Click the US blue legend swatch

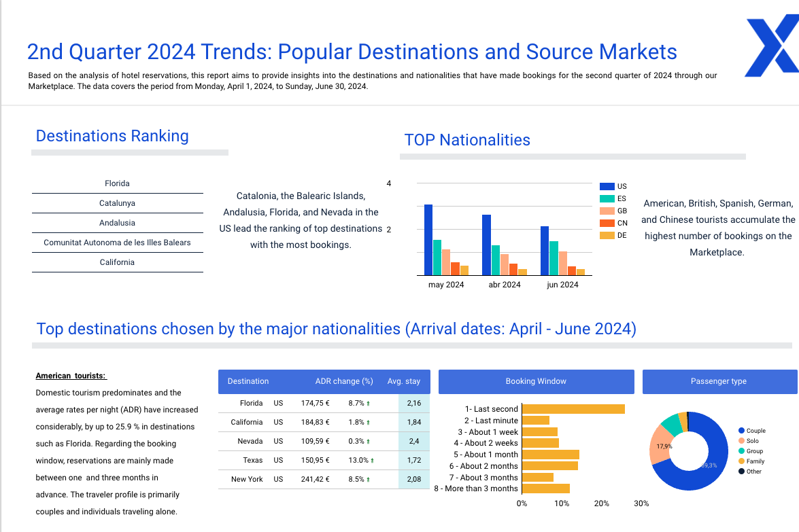point(607,186)
